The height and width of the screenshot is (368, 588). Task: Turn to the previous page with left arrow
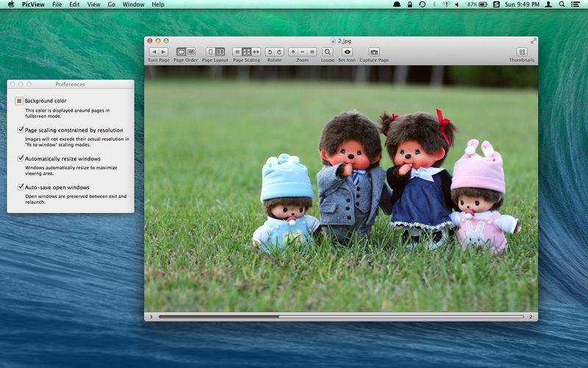click(154, 52)
